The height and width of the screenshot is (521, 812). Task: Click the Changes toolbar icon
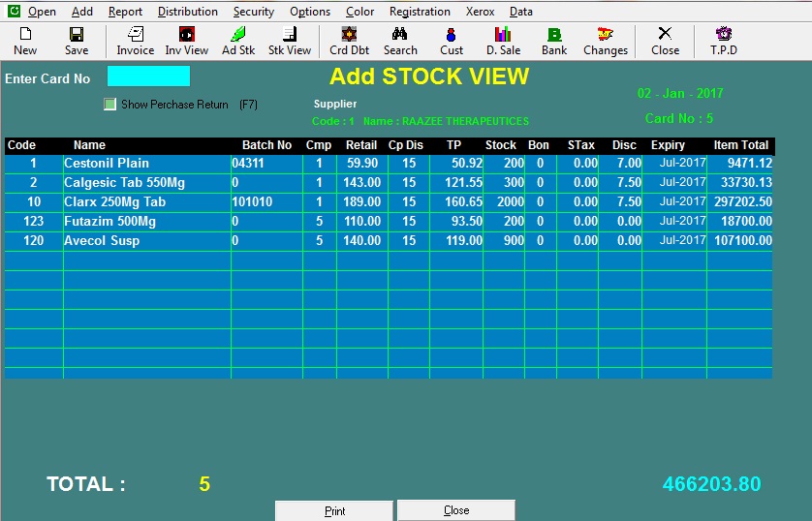click(605, 34)
